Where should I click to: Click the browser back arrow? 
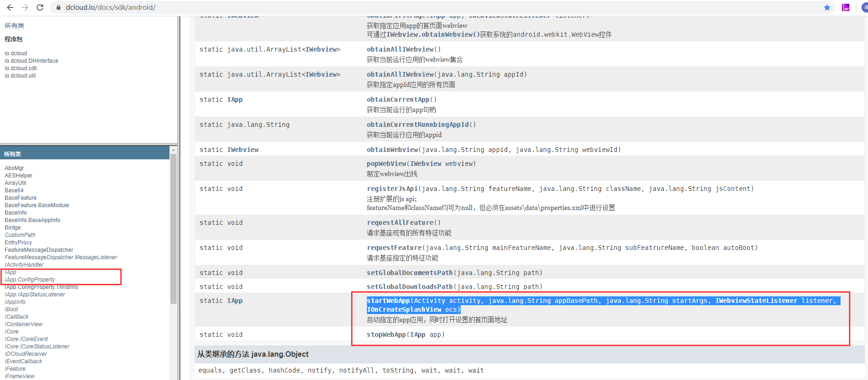tap(10, 7)
